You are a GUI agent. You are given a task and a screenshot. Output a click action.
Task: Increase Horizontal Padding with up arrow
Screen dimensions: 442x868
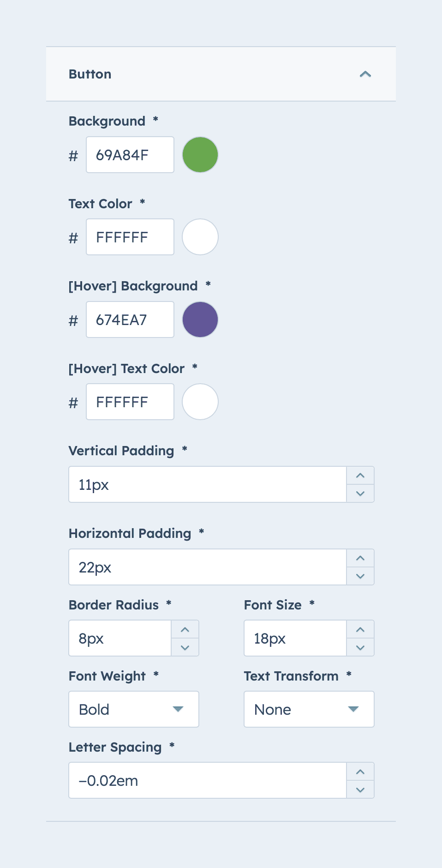pos(360,558)
